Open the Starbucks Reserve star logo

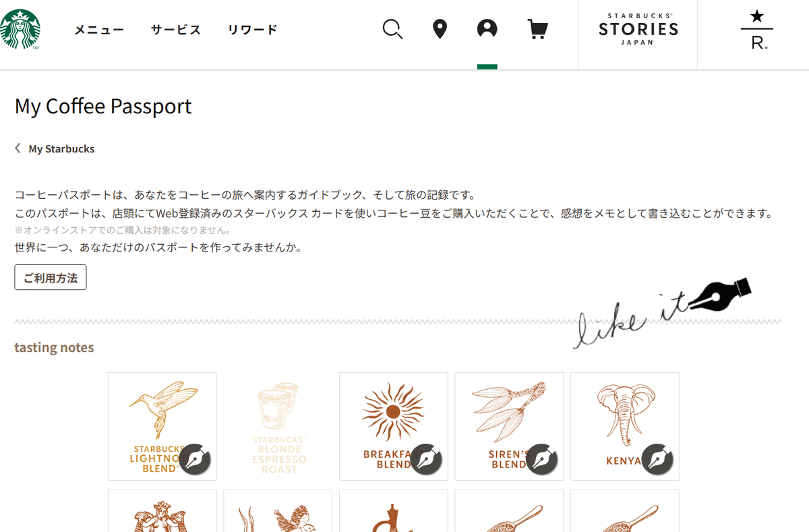click(x=756, y=29)
